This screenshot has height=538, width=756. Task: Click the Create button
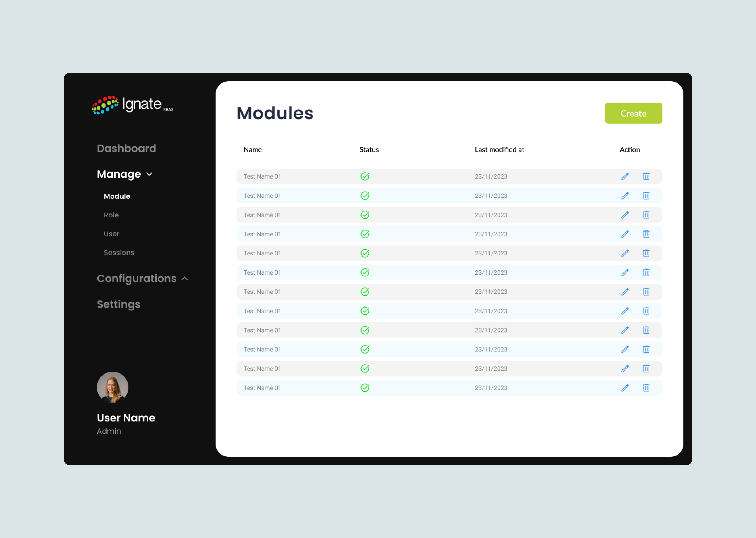coord(633,113)
